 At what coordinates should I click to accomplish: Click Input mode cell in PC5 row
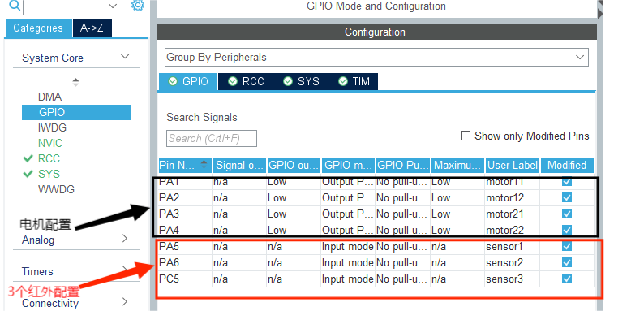348,279
